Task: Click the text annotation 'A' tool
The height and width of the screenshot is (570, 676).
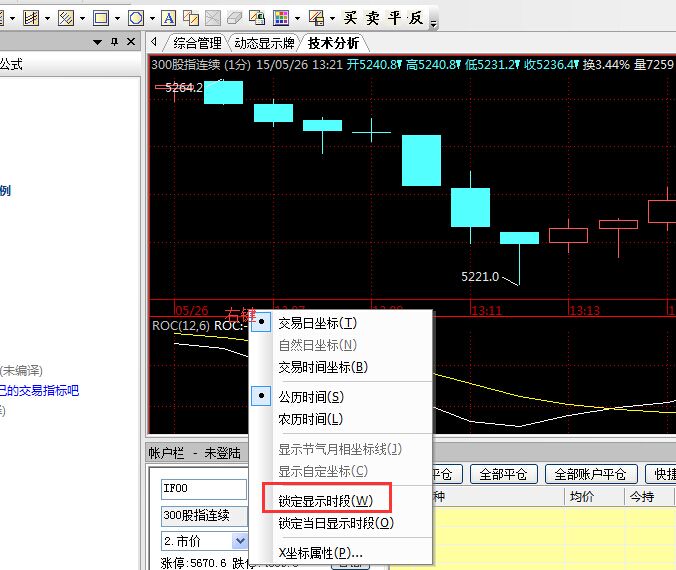Action: [x=168, y=18]
